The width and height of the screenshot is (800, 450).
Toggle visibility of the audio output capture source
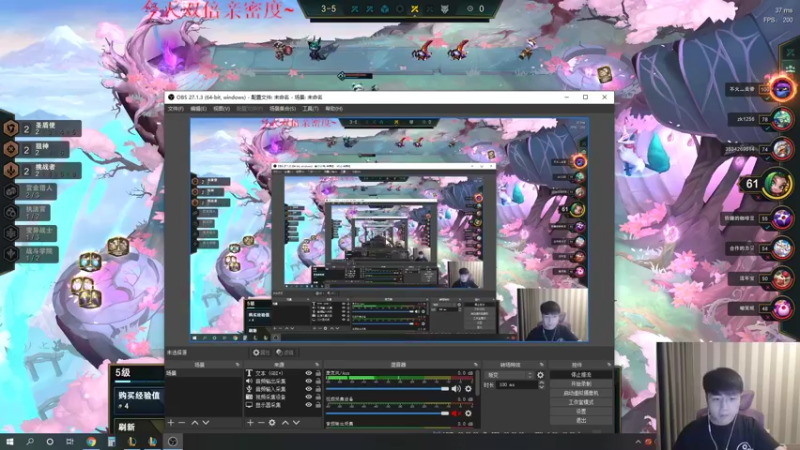pyautogui.click(x=308, y=381)
